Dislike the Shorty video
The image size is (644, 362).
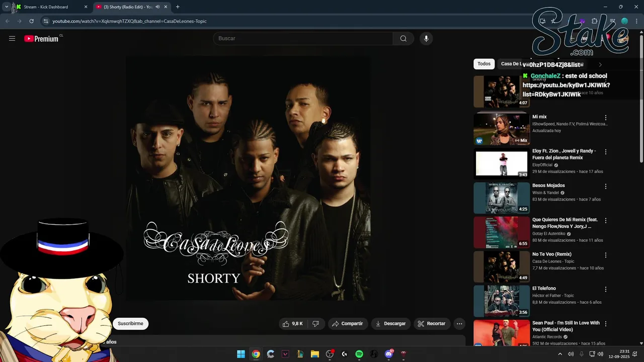[315, 324]
